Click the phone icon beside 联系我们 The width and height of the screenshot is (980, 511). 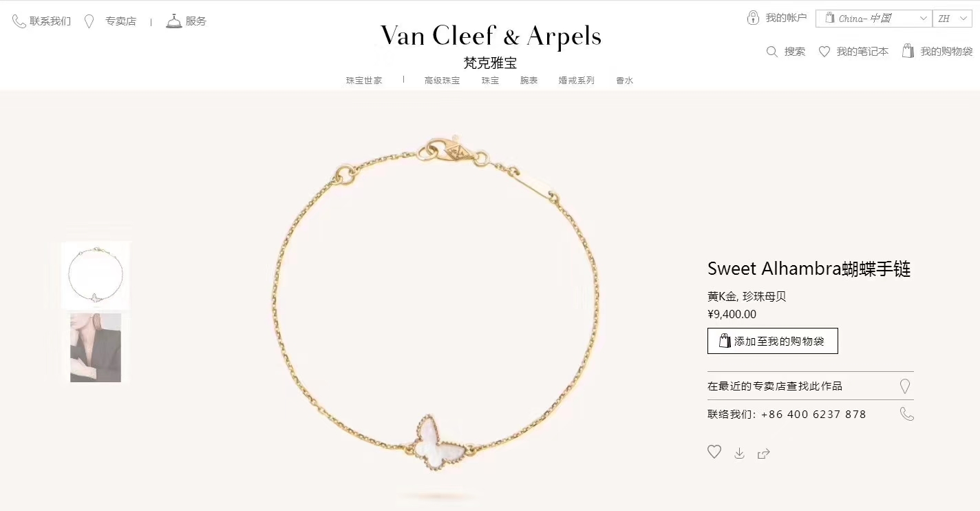pos(19,21)
